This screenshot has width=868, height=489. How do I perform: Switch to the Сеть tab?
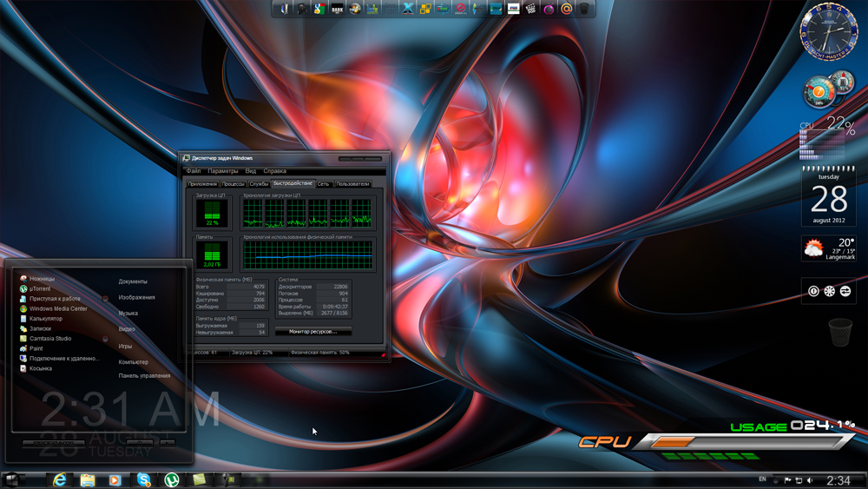[324, 184]
